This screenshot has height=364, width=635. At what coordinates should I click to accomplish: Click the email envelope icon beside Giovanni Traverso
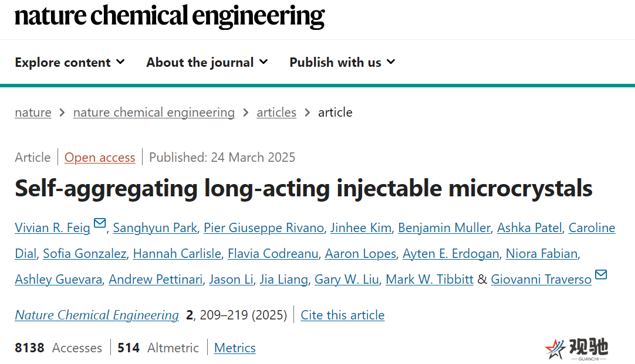601,275
